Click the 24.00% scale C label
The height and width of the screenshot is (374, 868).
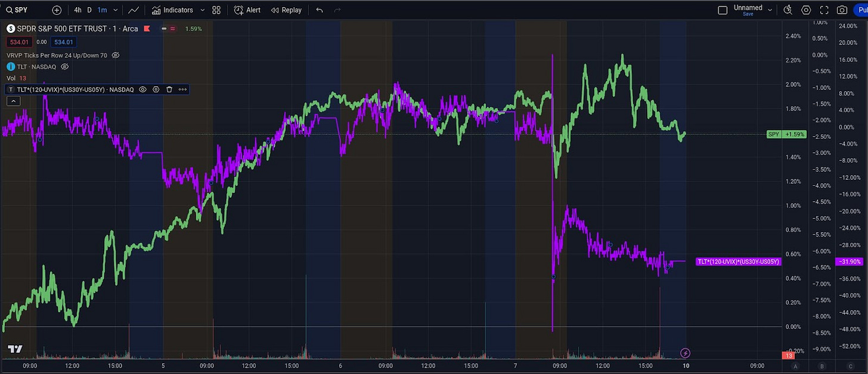[848, 26]
